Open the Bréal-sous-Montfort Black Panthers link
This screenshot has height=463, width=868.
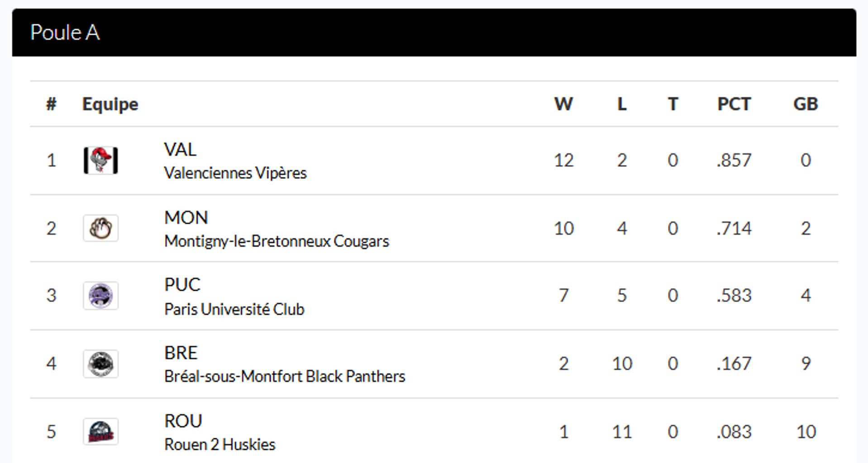click(284, 377)
